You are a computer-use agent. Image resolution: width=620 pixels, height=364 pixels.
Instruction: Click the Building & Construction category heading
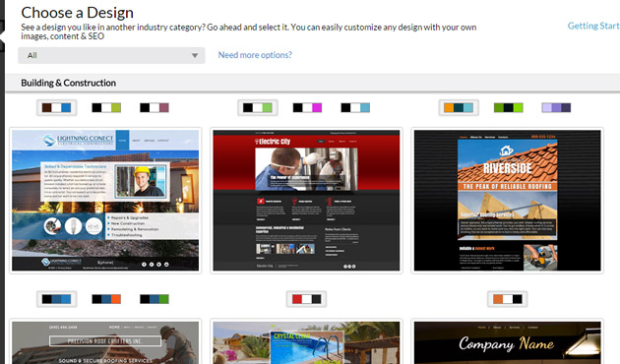click(x=69, y=83)
